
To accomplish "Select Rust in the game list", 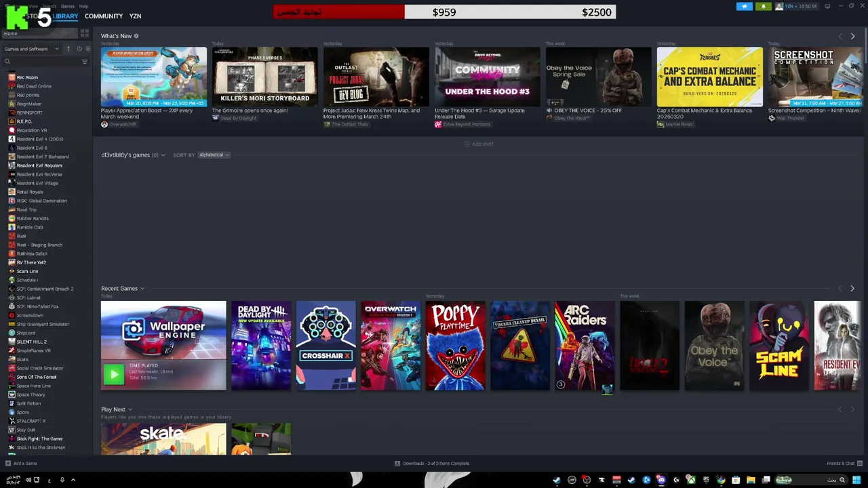I will click(x=22, y=236).
